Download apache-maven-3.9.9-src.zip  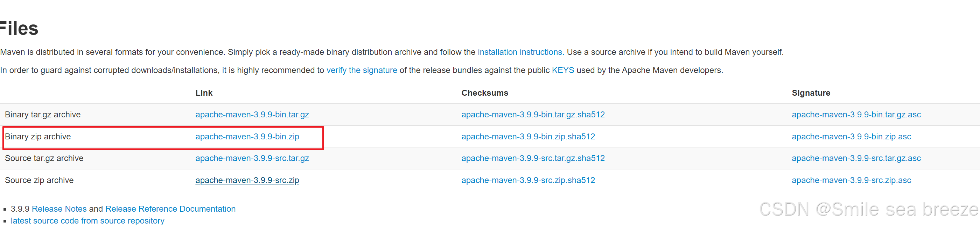247,181
